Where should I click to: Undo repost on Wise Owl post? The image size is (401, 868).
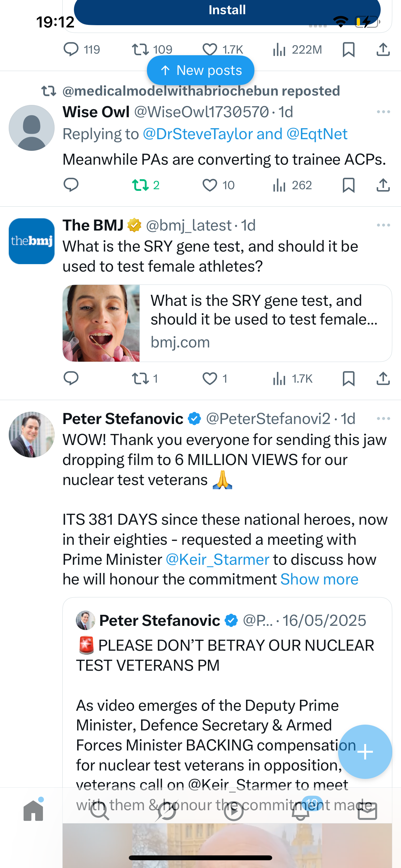pyautogui.click(x=140, y=185)
